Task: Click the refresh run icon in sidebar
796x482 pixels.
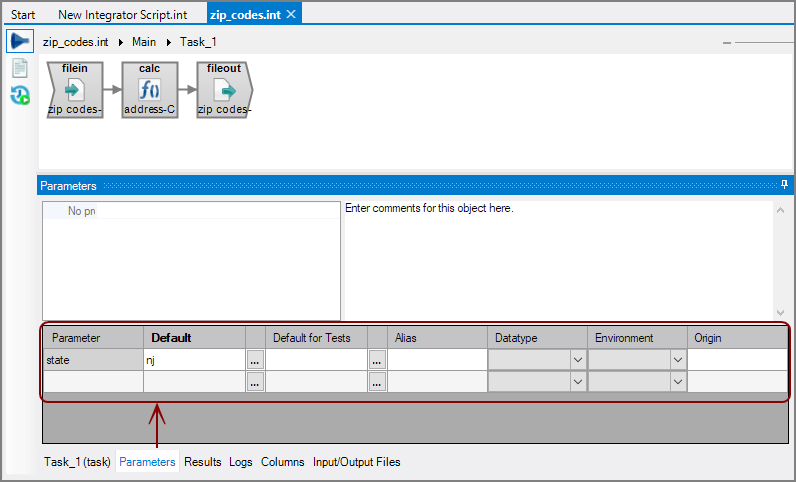Action: point(20,96)
